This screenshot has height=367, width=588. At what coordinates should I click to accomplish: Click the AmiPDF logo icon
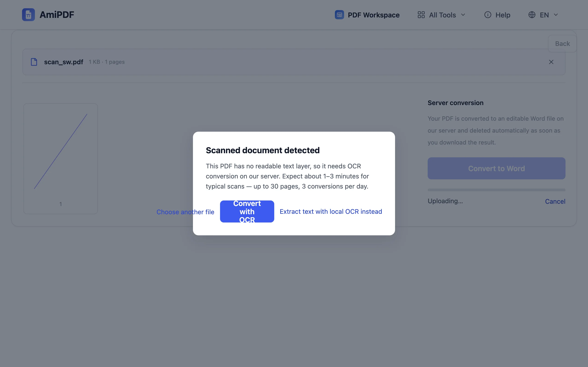28,15
